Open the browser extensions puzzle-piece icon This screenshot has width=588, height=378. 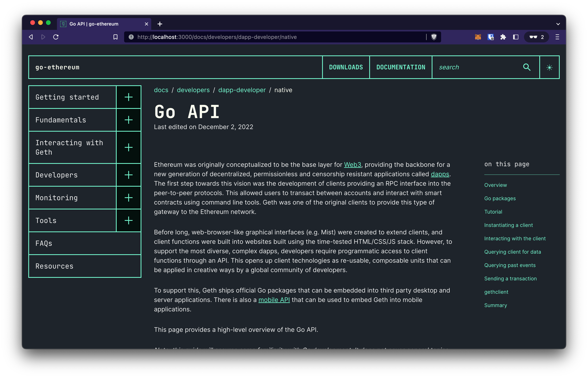[503, 37]
